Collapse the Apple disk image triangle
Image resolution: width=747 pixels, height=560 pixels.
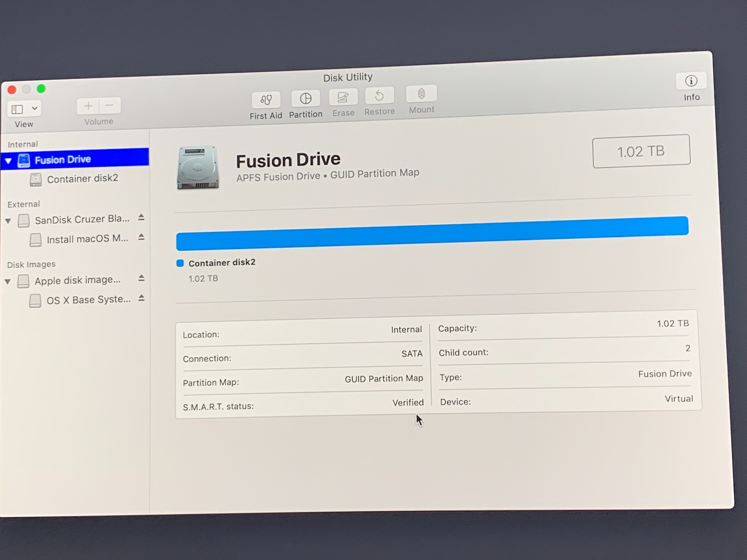click(x=8, y=282)
